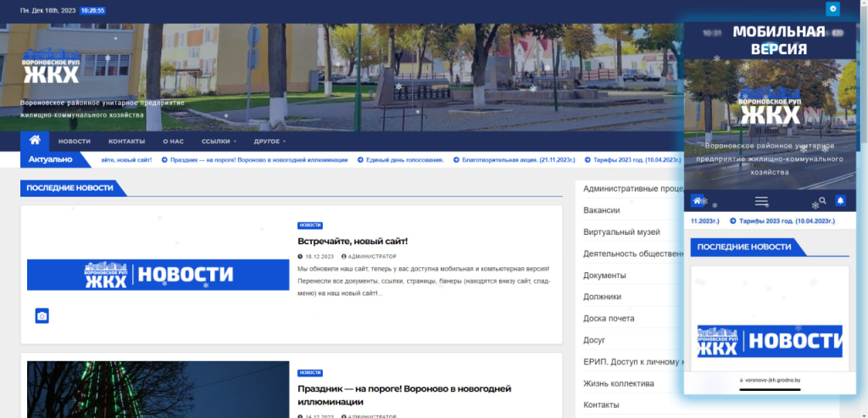Viewport: 868px width, 418px height.
Task: Tap the home icon in mobile version preview
Action: [698, 201]
